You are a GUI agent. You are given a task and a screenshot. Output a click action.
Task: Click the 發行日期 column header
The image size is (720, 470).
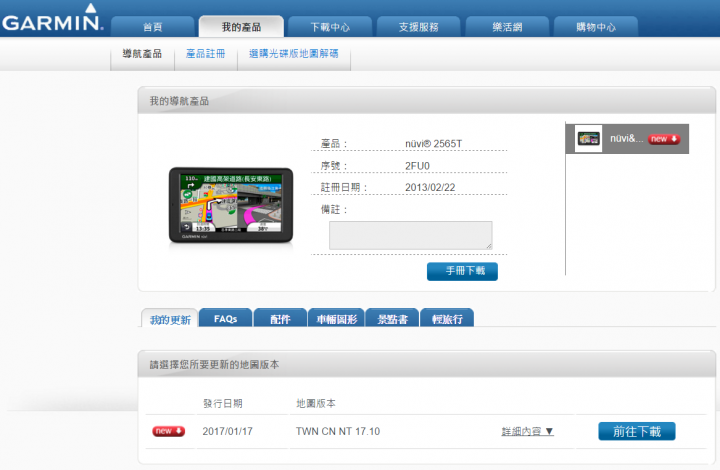tap(223, 403)
